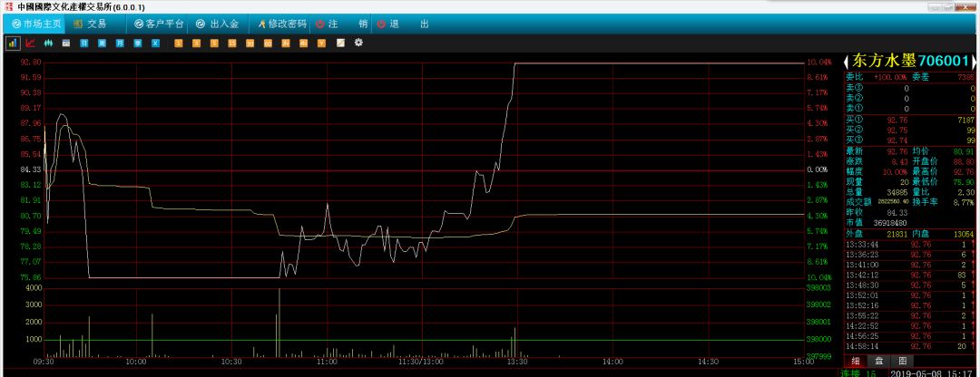The image size is (980, 377).
Task: Switch to the 盘 order book tab
Action: point(878,361)
